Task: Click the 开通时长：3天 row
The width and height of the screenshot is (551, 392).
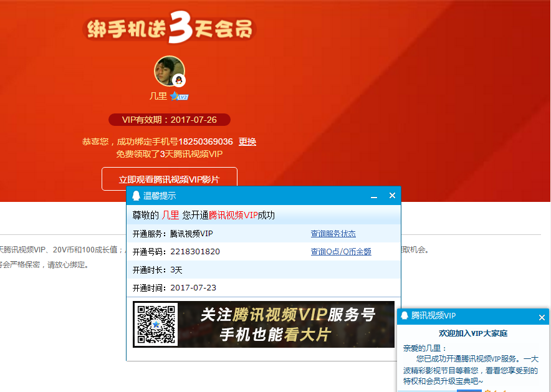Action: click(264, 270)
